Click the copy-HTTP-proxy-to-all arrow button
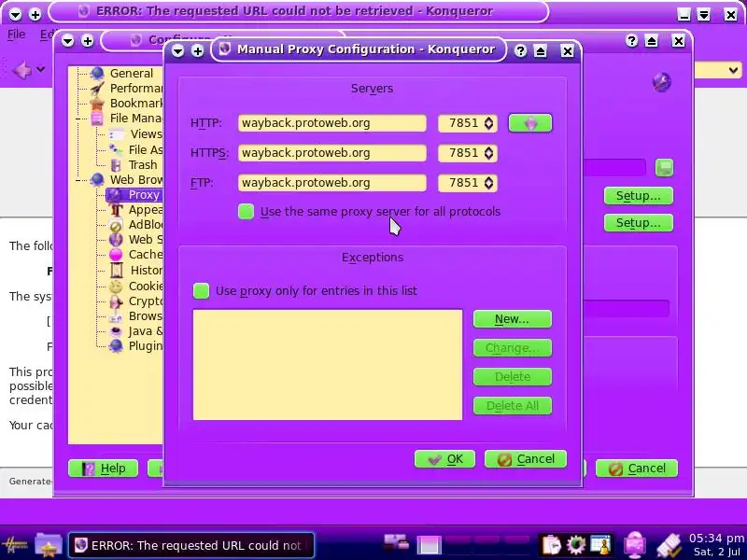This screenshot has height=560, width=747. [x=529, y=123]
